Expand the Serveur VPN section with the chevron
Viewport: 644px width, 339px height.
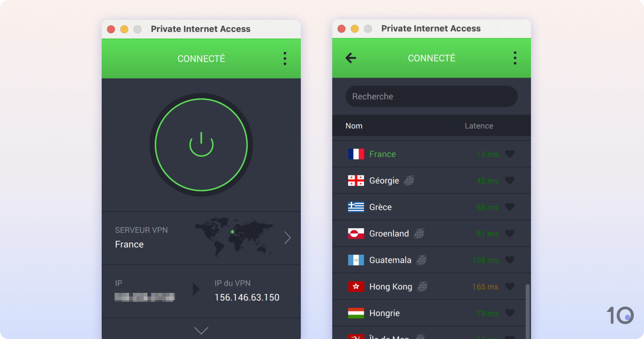tap(287, 238)
